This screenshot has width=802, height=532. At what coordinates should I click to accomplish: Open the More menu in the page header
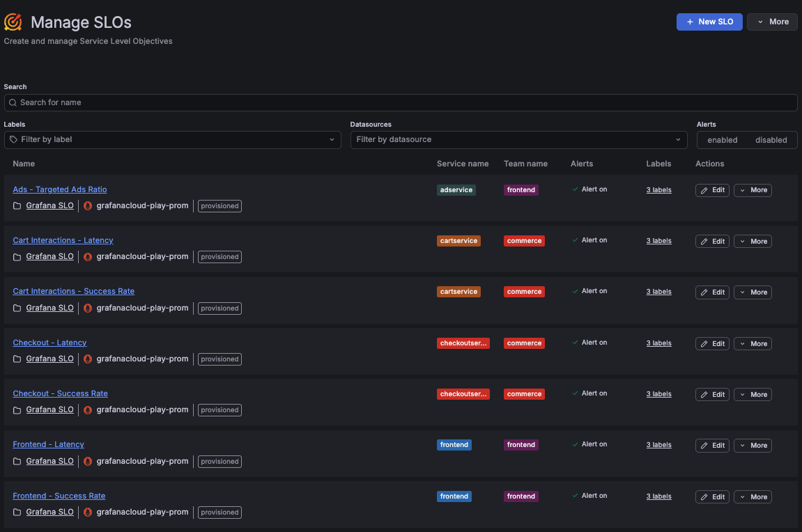(771, 22)
